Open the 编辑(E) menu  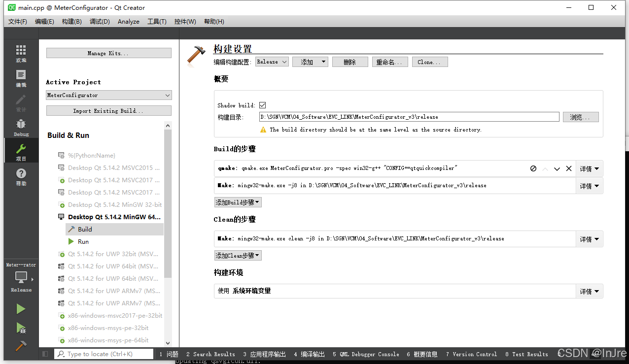pyautogui.click(x=44, y=22)
